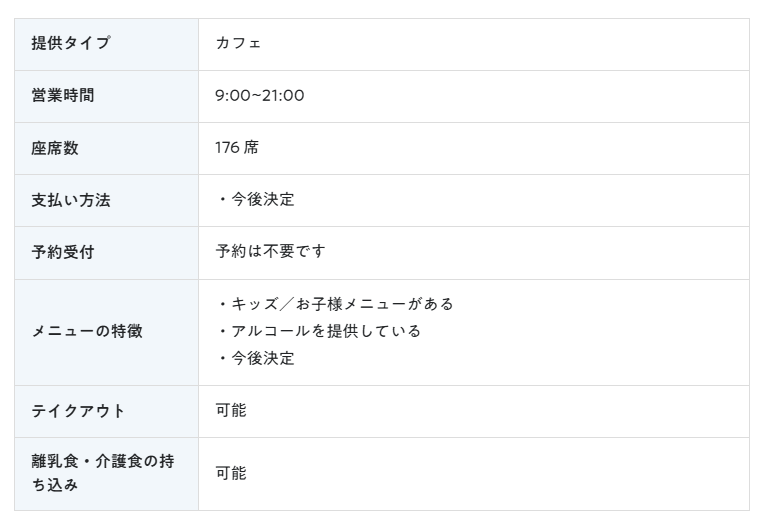Click the 離乳食・介護食の持ち込み label
The image size is (766, 530).
(x=103, y=473)
